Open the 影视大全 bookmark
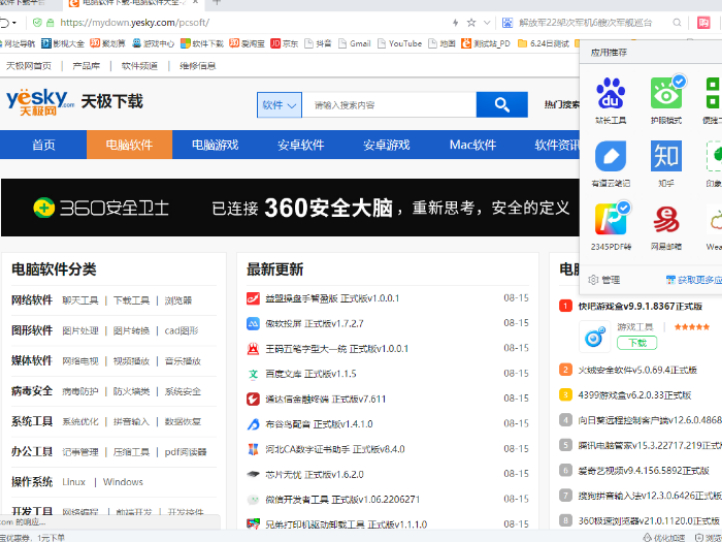This screenshot has width=722, height=542. point(63,43)
